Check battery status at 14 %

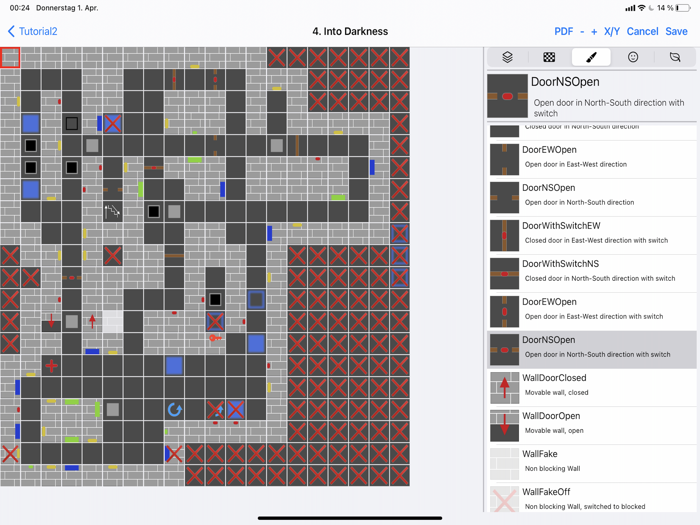click(x=674, y=8)
